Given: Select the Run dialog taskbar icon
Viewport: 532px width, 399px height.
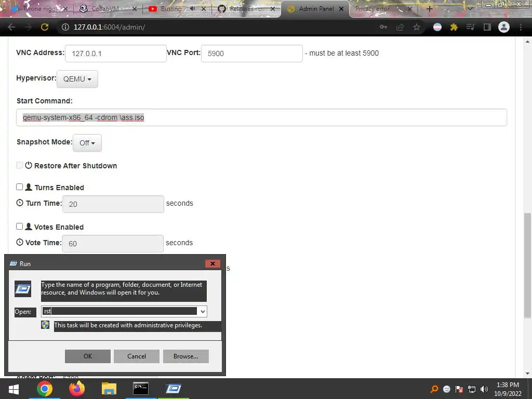Looking at the screenshot, I should click(174, 389).
